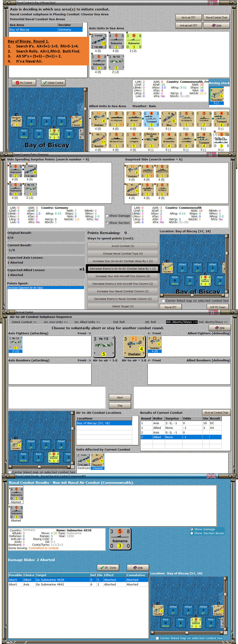The height and width of the screenshot is (644, 238).
Task: Select Bay of Biscay row in Sea Area list
Action: (x=46, y=30)
